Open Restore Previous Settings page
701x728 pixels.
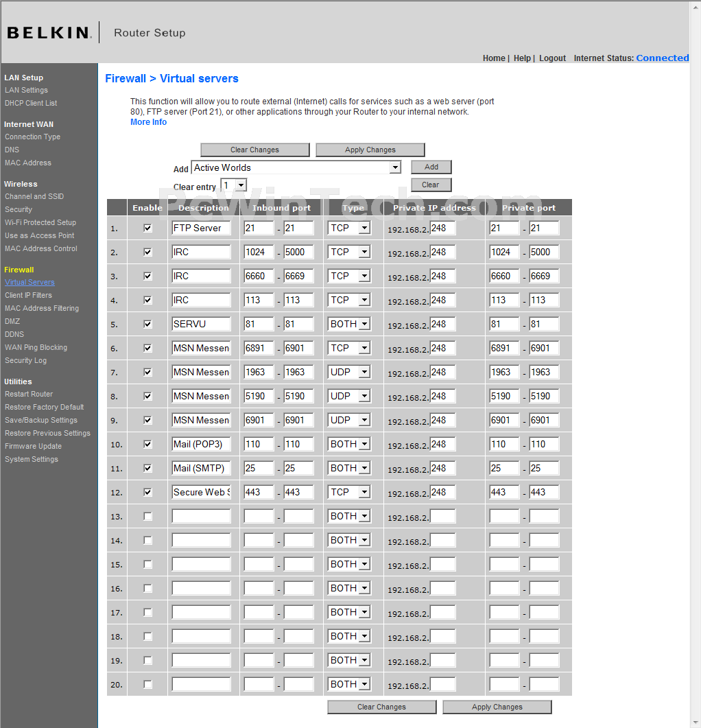pyautogui.click(x=48, y=433)
